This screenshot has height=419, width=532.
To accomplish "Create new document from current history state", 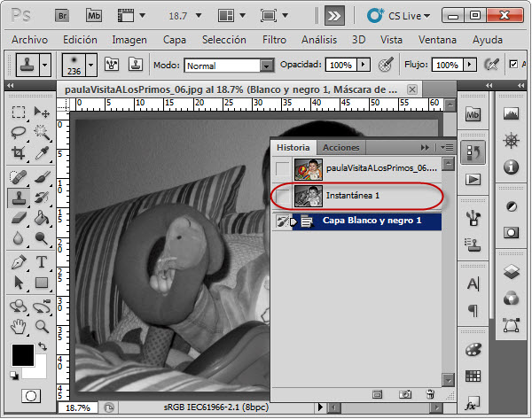I will coord(377,394).
